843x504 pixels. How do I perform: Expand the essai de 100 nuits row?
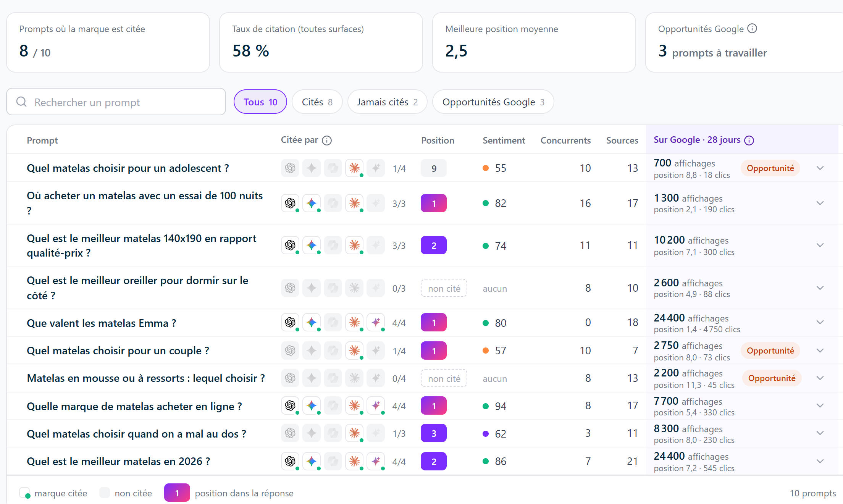[820, 203]
